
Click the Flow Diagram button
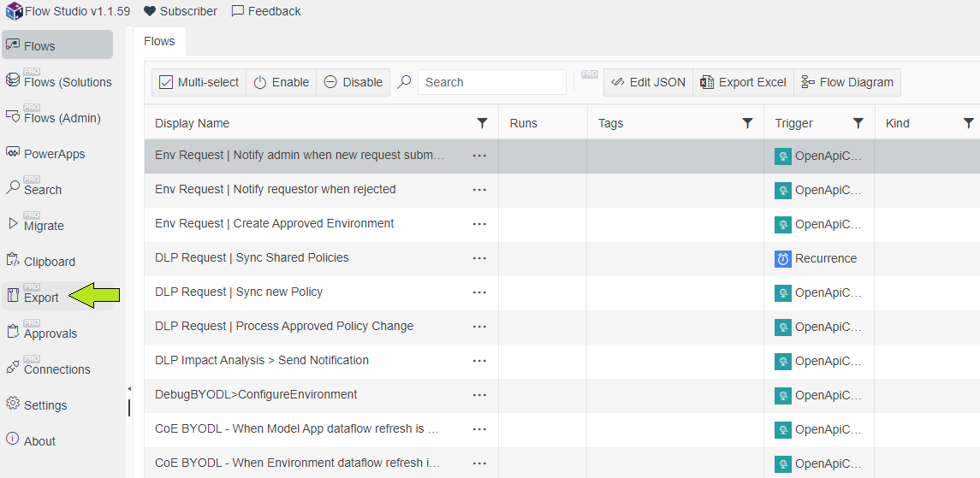click(x=847, y=82)
